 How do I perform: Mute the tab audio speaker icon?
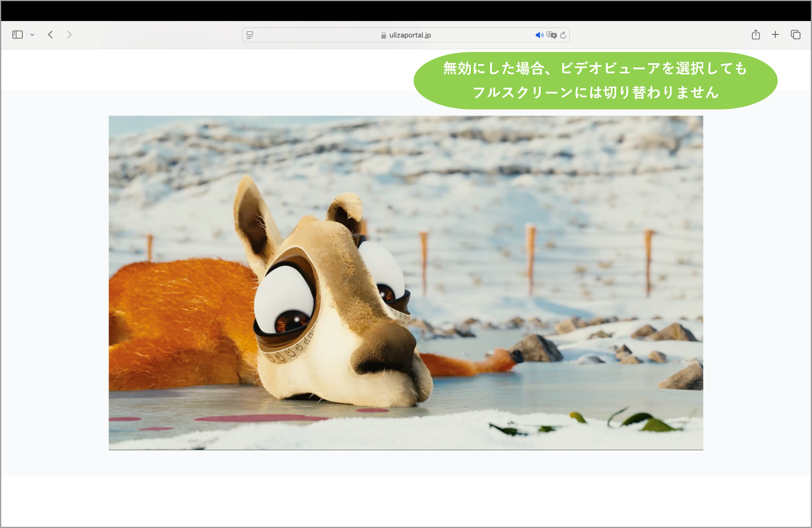[x=540, y=35]
